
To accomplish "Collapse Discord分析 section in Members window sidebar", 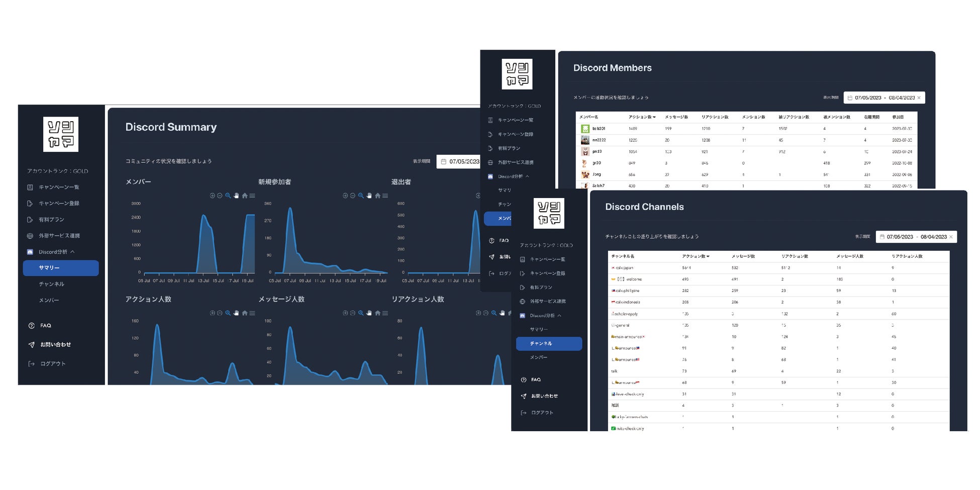I will (527, 176).
